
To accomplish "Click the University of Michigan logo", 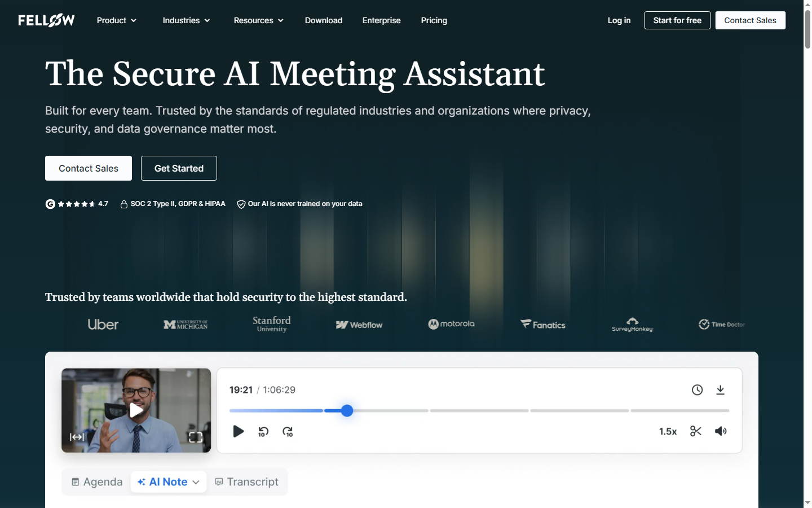I will pos(186,325).
